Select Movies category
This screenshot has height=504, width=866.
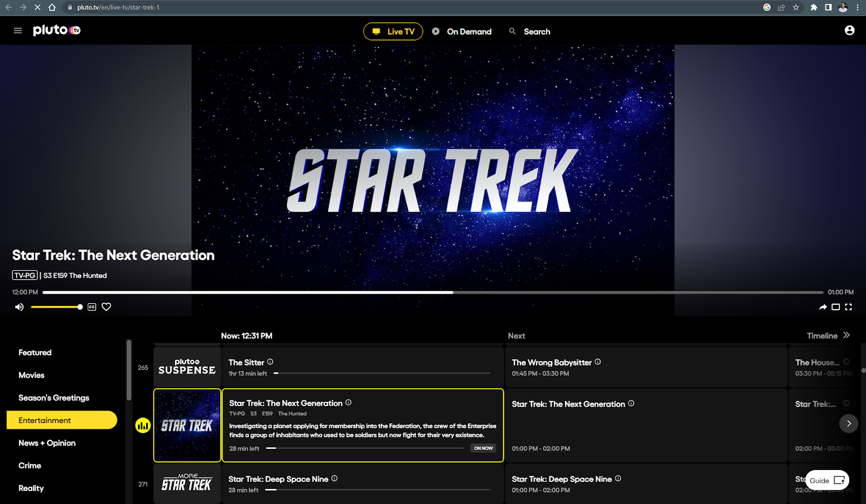pos(31,375)
